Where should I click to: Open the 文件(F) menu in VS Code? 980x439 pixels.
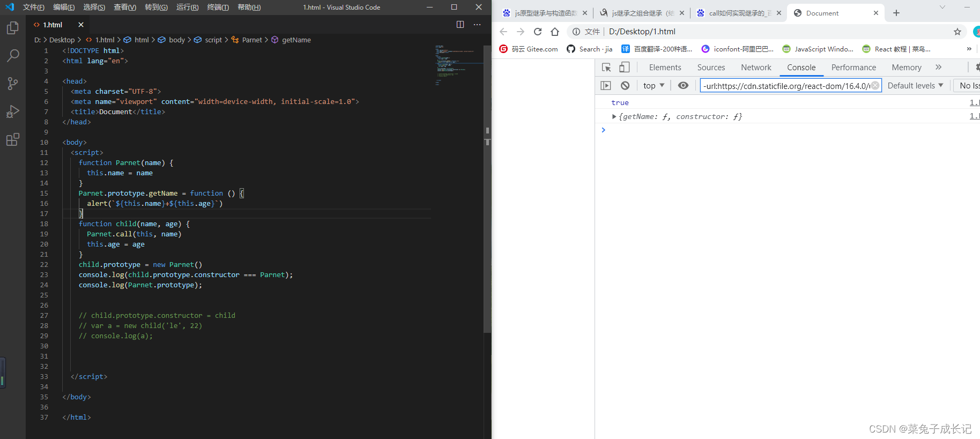(34, 7)
